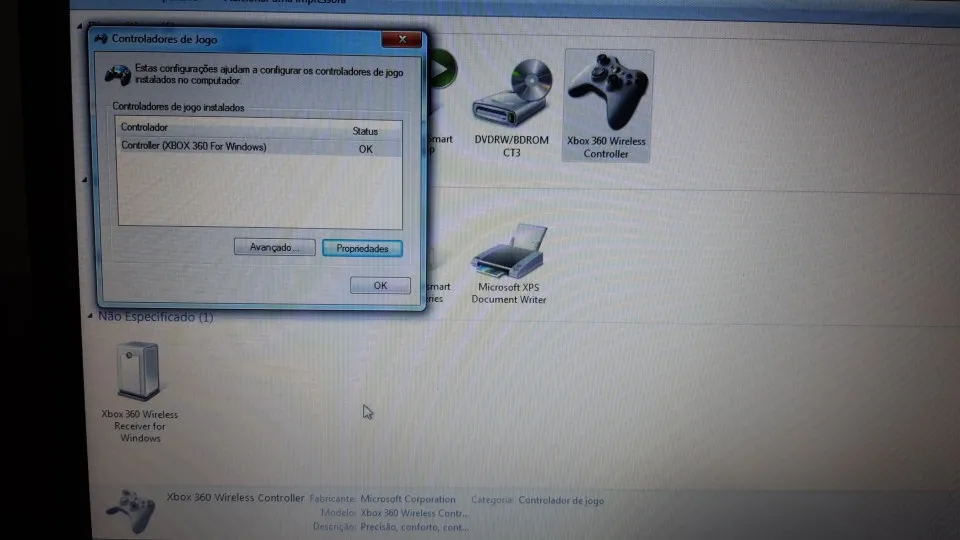Click the Controlador column header
Screen dimensions: 960x540
click(x=144, y=127)
